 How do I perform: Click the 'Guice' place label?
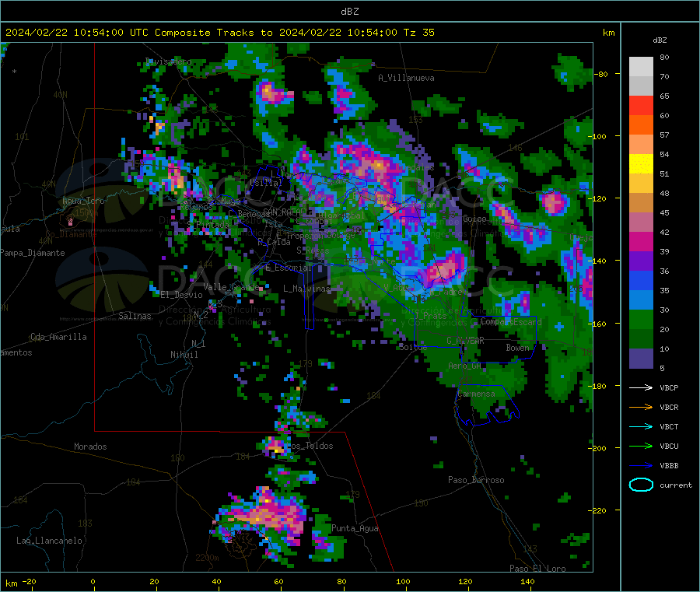474,219
